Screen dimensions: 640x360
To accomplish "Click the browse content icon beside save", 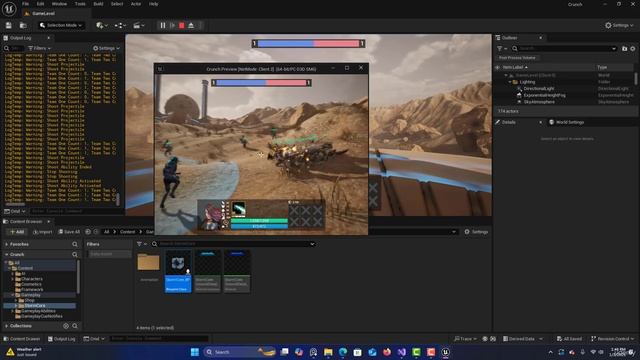I will pos(23,25).
